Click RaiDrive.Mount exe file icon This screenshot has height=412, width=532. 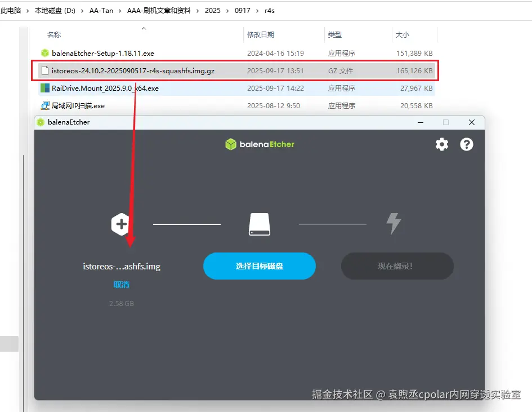[x=45, y=88]
